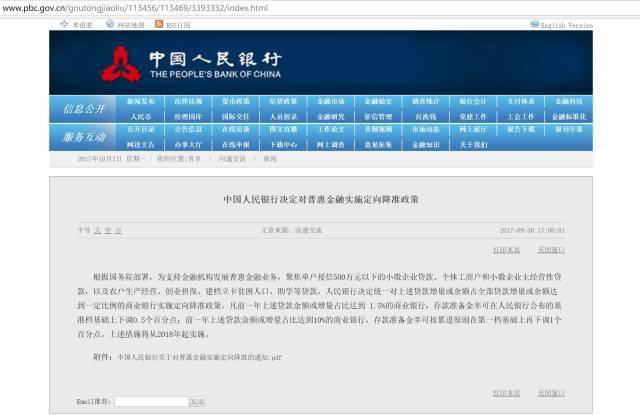Screen dimensions: 640x415
Task: Click 下载中心 in the navigation
Action: click(283, 145)
